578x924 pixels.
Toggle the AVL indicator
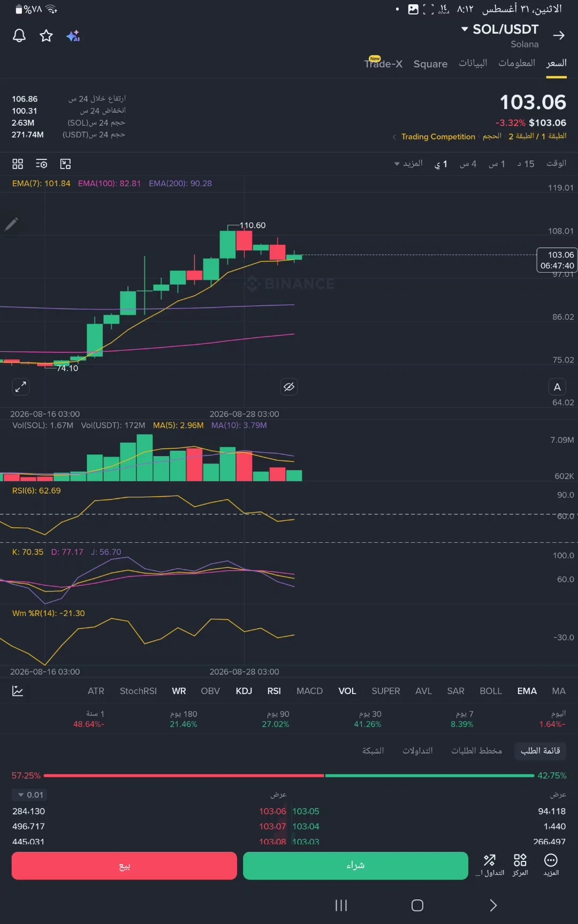[x=423, y=691]
